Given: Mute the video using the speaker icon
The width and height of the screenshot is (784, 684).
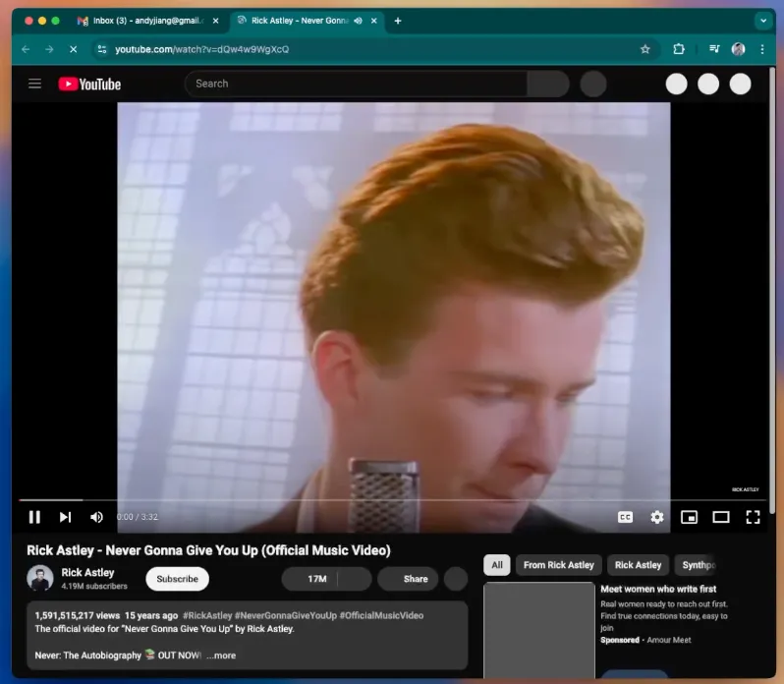Looking at the screenshot, I should click(x=96, y=517).
